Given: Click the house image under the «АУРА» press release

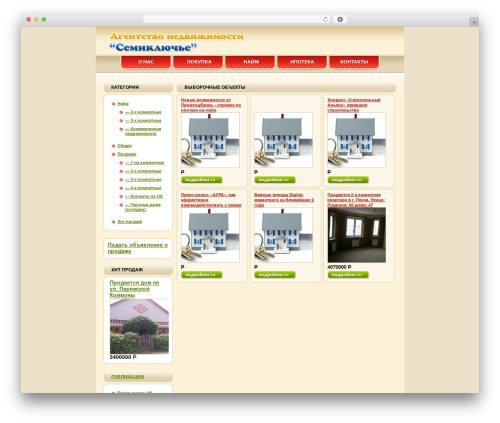Looking at the screenshot, I should coord(210,235).
